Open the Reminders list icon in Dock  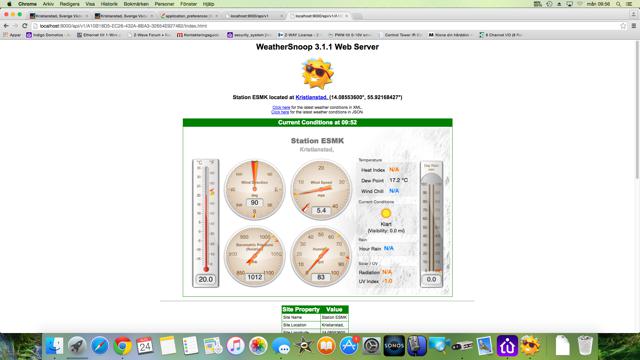[190, 346]
